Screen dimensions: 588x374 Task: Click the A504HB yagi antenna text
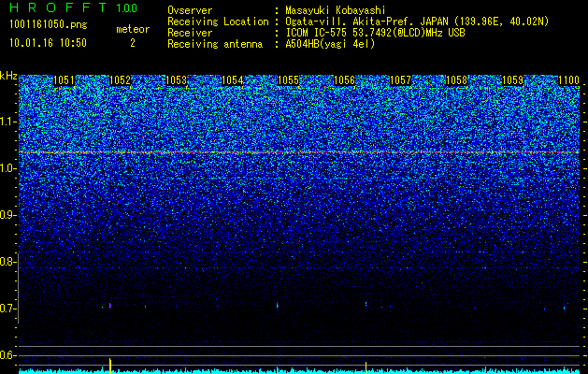pos(330,44)
